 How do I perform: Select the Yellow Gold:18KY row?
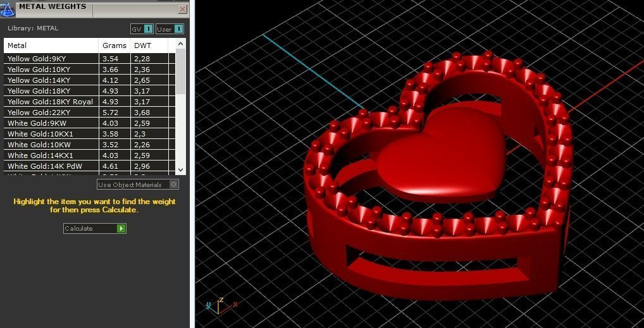pos(90,91)
